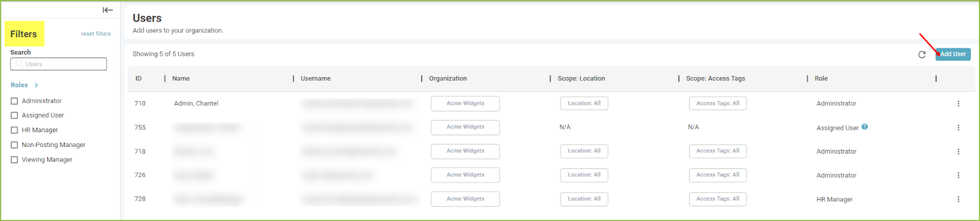Tick the Viewing Manager filter
980x221 pixels.
point(14,160)
